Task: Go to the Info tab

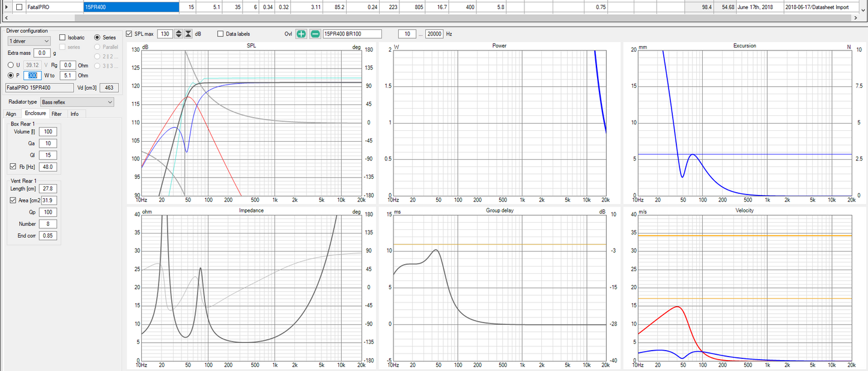Action: point(74,113)
